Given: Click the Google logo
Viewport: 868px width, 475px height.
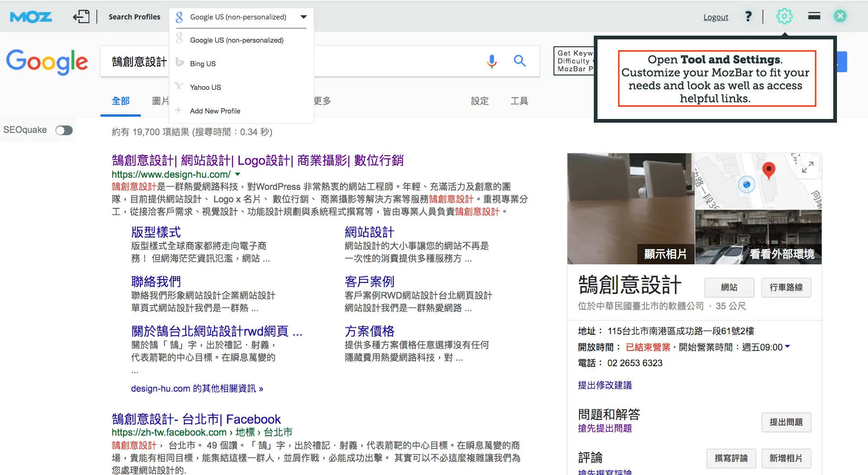Looking at the screenshot, I should (x=47, y=62).
